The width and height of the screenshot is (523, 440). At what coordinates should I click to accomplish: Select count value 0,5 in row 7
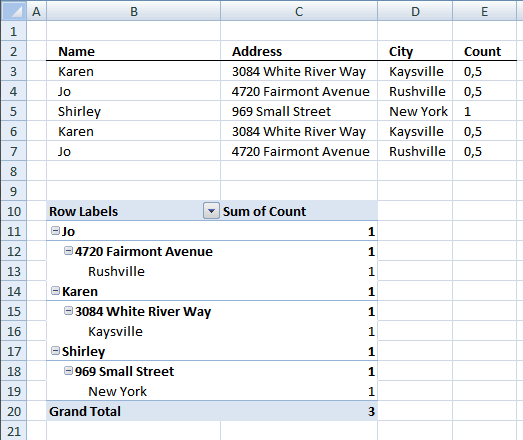click(484, 151)
